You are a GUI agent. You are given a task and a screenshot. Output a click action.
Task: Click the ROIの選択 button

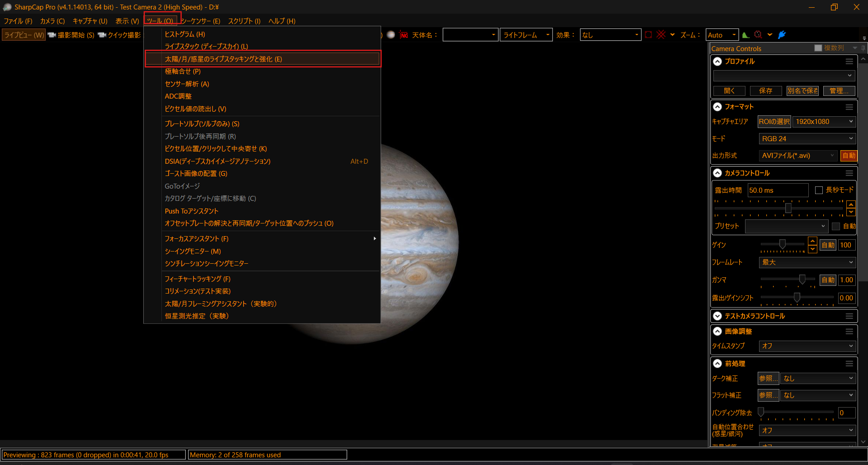pos(774,122)
